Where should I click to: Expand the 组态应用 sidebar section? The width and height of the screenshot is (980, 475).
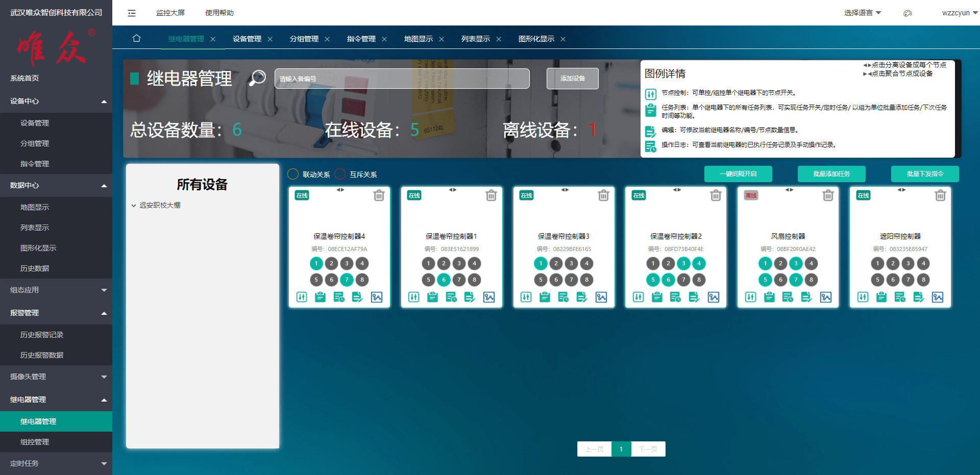click(x=56, y=290)
